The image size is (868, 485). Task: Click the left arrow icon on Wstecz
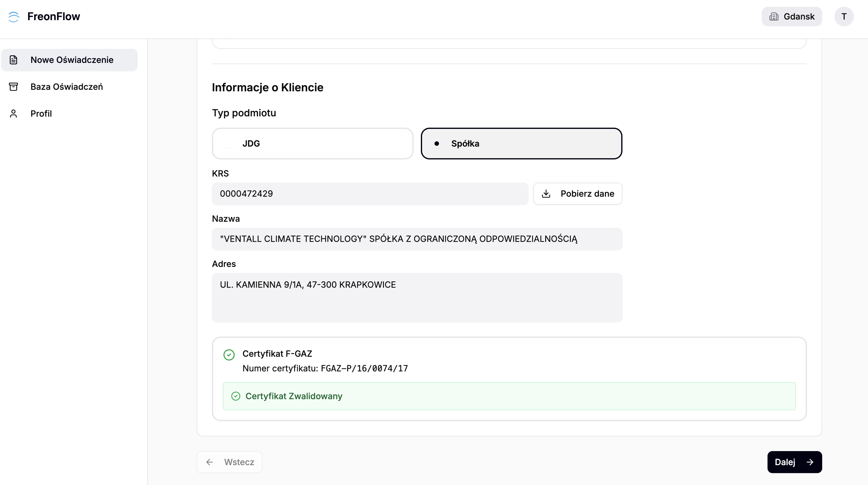point(210,462)
